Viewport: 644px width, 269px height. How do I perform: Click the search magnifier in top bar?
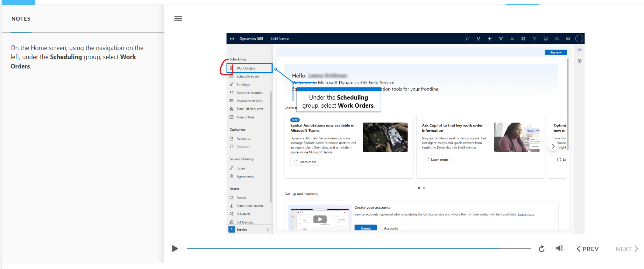point(467,39)
